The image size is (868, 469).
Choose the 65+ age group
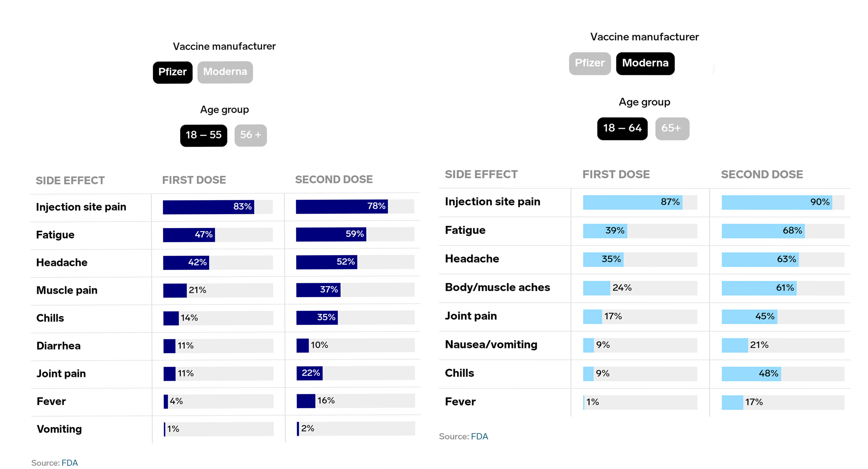click(x=672, y=129)
